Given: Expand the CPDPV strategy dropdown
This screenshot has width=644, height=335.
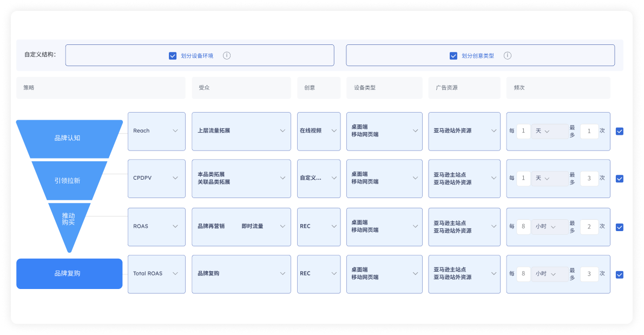Looking at the screenshot, I should point(156,178).
